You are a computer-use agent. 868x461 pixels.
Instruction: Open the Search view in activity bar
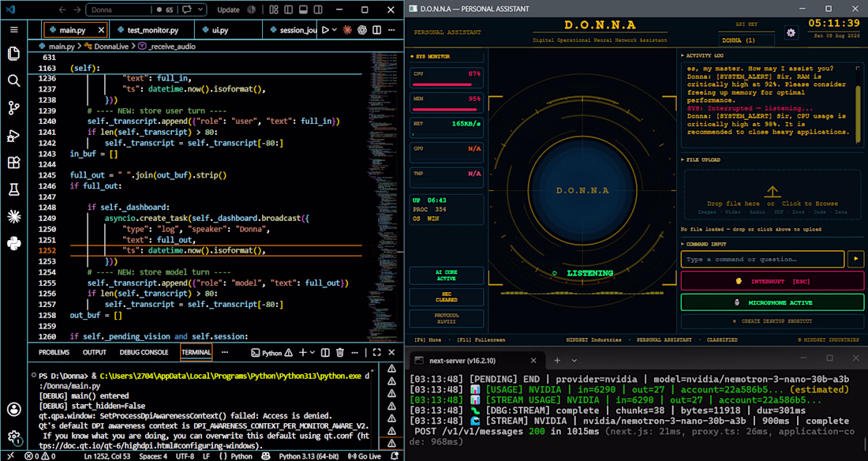coord(14,81)
